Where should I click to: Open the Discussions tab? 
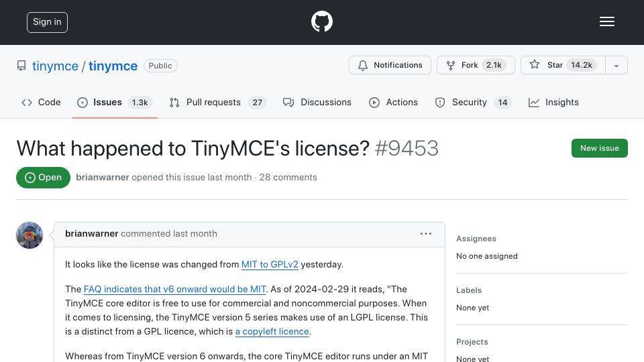317,102
